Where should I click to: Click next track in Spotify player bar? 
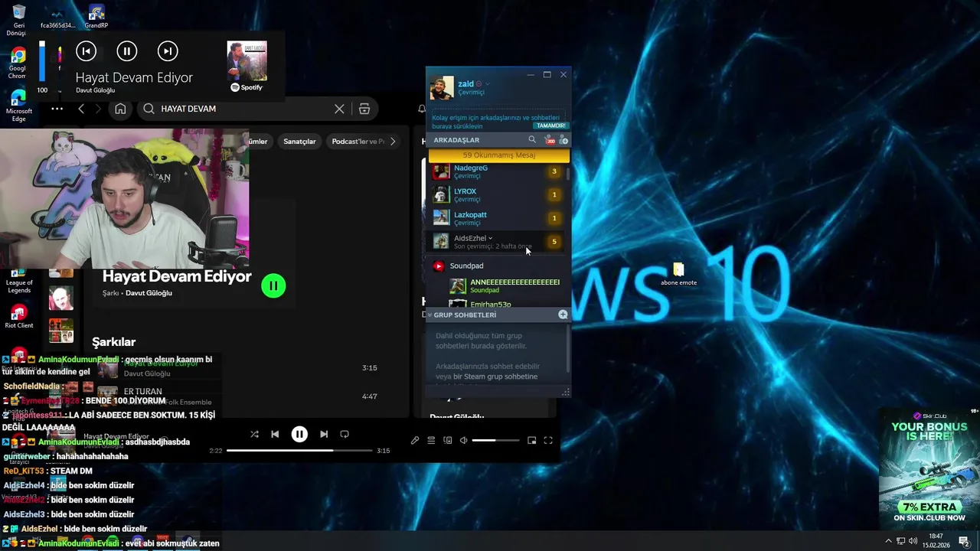(x=324, y=434)
